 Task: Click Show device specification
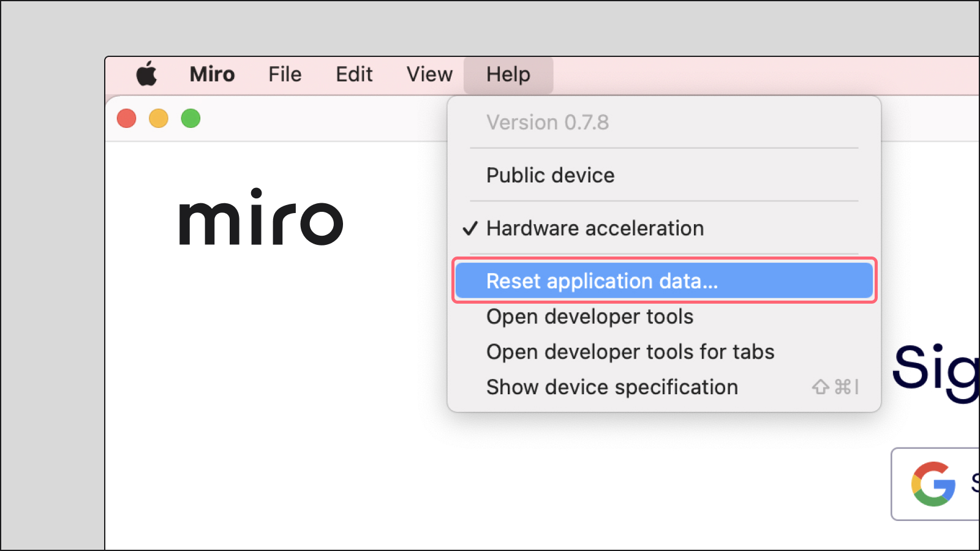[x=612, y=388]
